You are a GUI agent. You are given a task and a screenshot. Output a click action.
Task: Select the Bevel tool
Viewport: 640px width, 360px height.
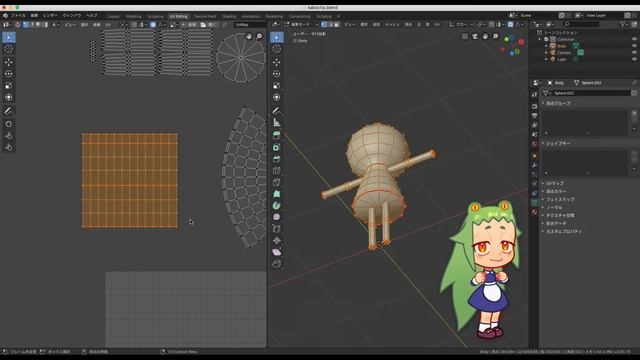tap(277, 159)
